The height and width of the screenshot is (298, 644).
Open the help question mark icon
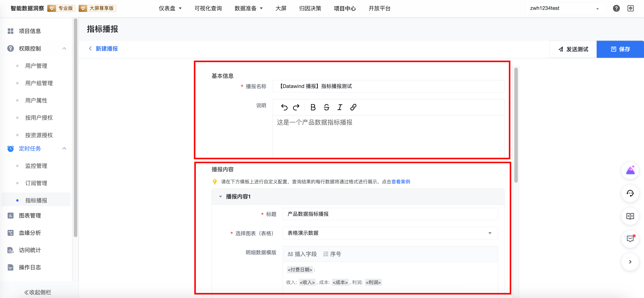point(616,8)
